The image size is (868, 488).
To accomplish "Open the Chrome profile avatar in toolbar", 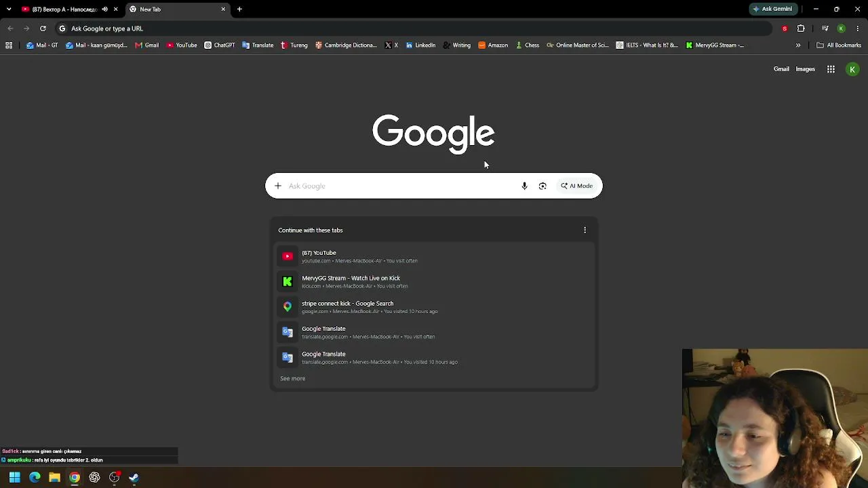I will pos(841,28).
